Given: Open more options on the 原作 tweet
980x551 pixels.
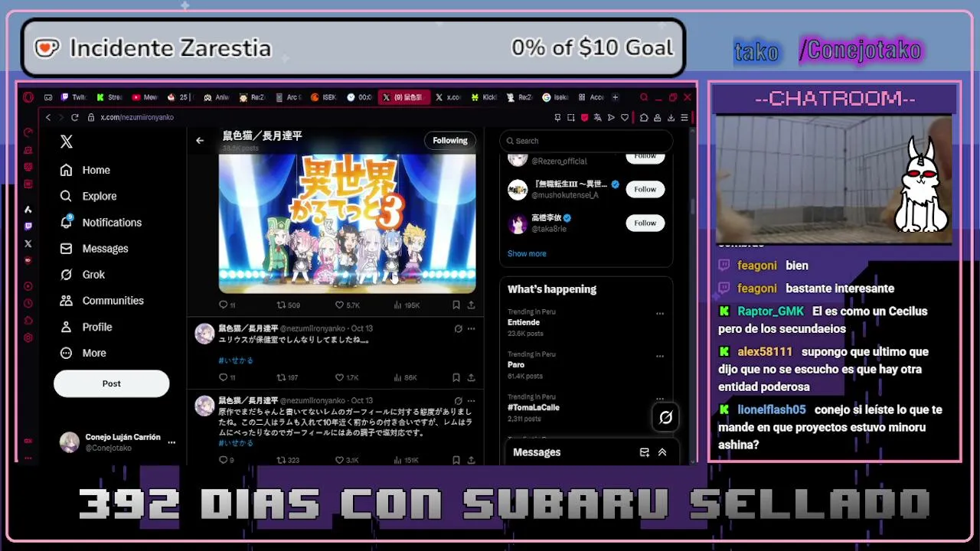Looking at the screenshot, I should (x=471, y=401).
